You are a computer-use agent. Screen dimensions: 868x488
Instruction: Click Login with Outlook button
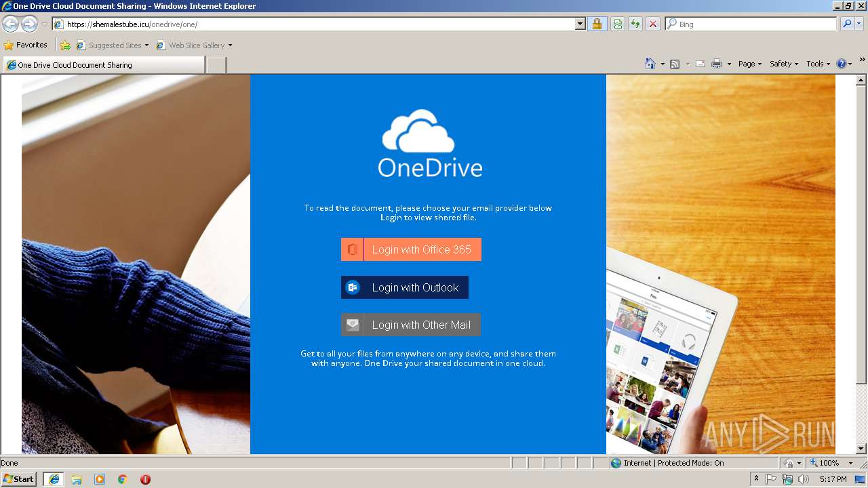click(x=405, y=287)
